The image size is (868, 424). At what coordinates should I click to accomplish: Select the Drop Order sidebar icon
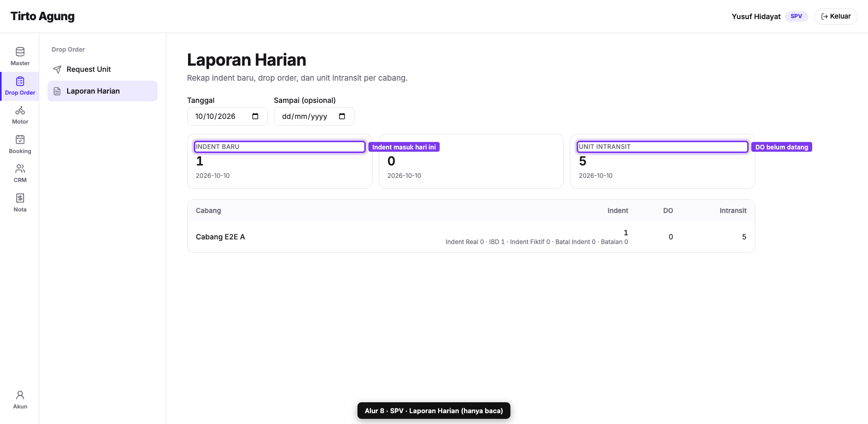click(x=20, y=81)
